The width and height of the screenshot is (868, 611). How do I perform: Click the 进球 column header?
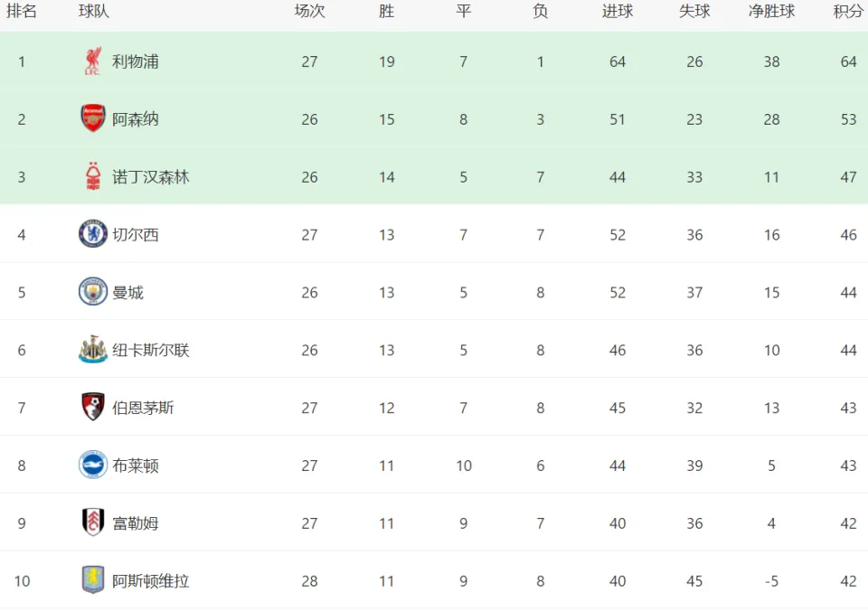pos(618,11)
